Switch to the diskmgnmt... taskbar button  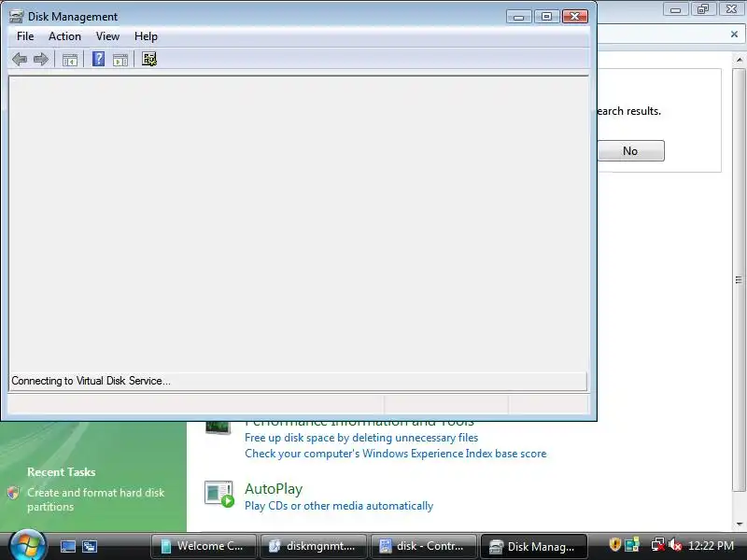click(x=313, y=546)
